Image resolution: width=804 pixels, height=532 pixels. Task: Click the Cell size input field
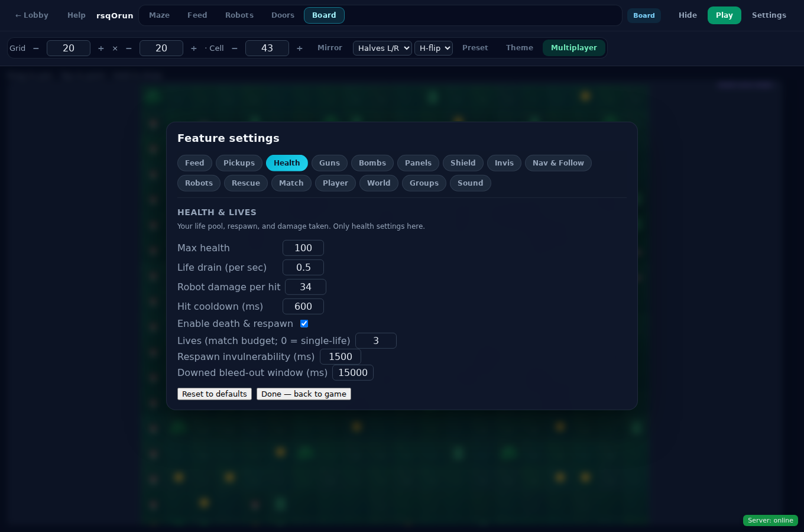(267, 48)
